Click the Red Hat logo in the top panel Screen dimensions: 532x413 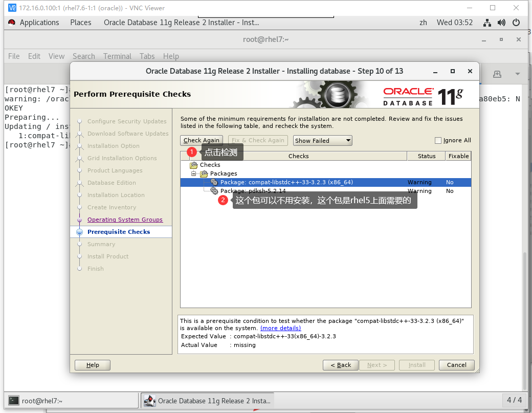12,23
